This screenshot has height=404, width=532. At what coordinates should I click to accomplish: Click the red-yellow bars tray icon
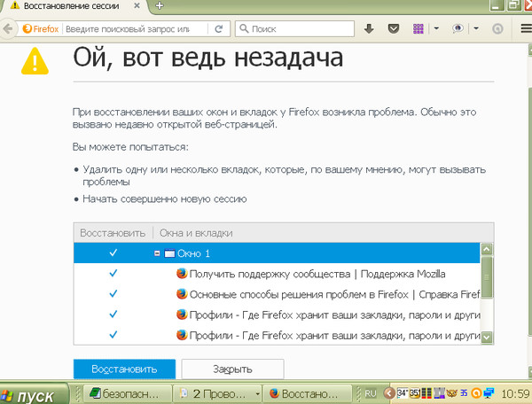coord(426,393)
